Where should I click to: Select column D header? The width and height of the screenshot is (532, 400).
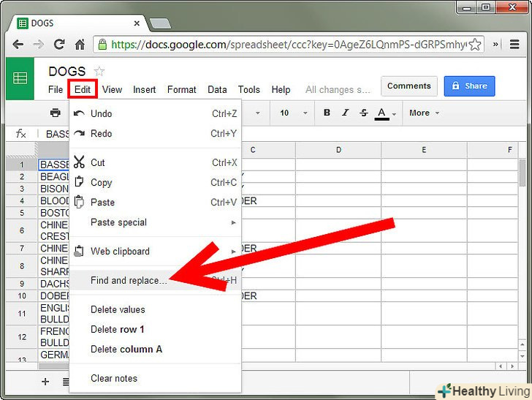(338, 150)
